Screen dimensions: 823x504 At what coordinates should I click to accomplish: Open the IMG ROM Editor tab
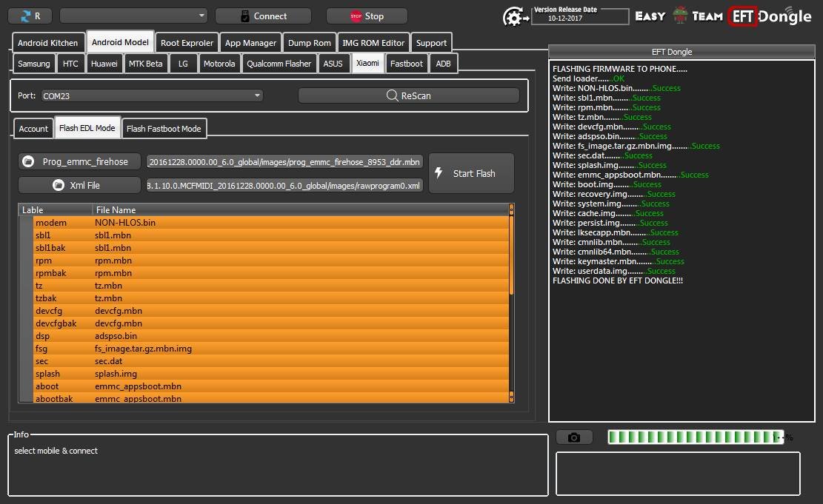(x=373, y=43)
